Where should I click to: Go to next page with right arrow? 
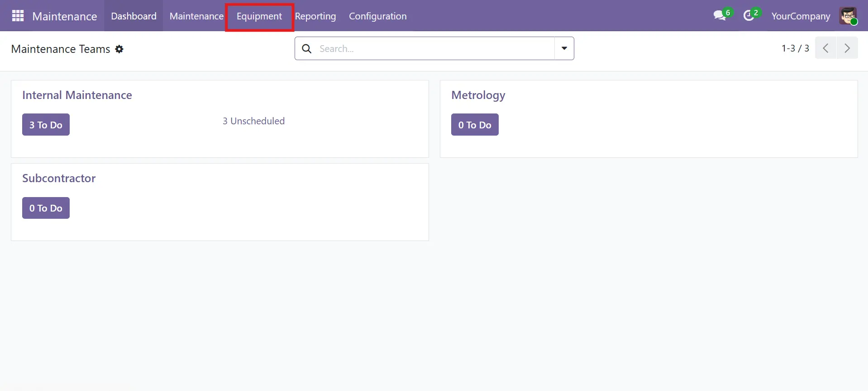coord(847,48)
